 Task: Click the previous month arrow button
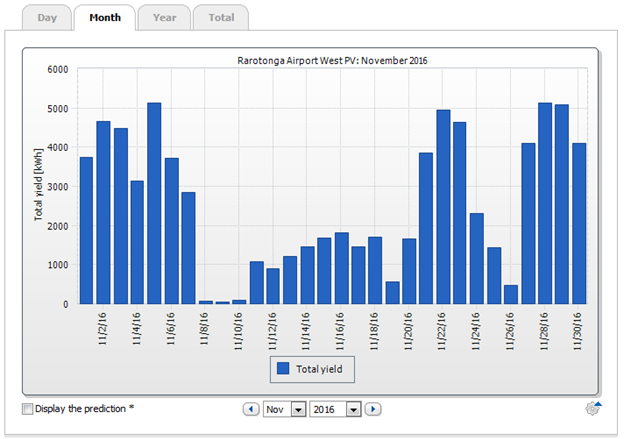tap(251, 409)
